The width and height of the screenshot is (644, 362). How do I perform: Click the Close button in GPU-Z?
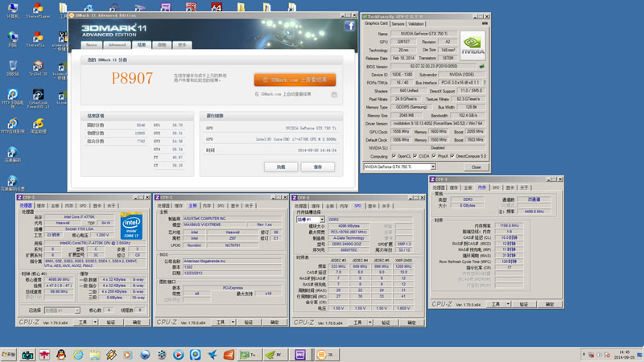click(476, 167)
